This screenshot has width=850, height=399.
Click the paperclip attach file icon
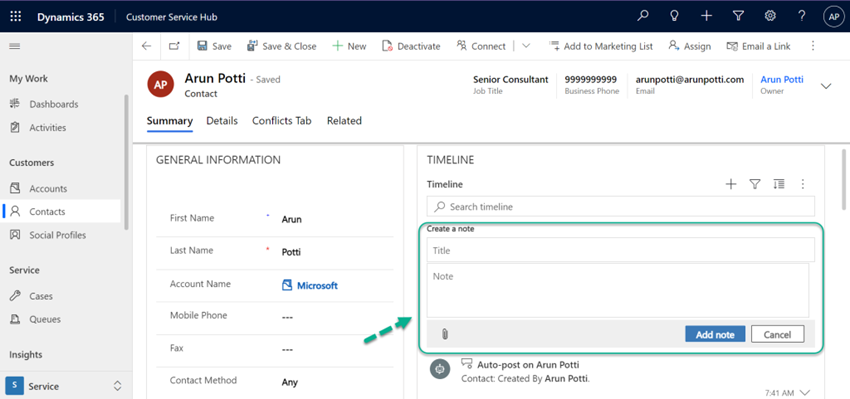coord(444,334)
